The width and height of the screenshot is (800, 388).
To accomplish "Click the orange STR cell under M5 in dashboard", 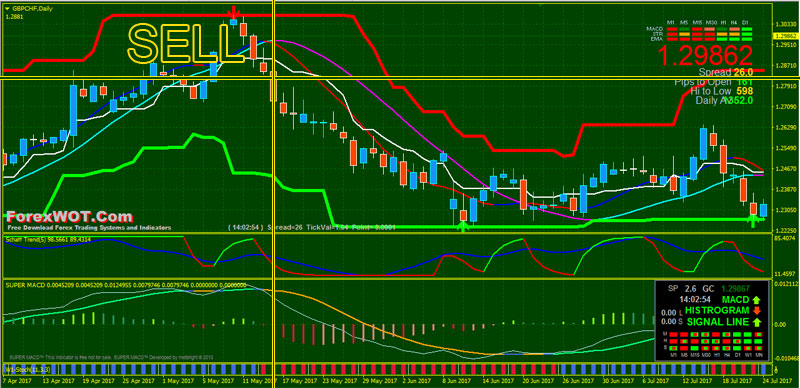I will pyautogui.click(x=685, y=34).
